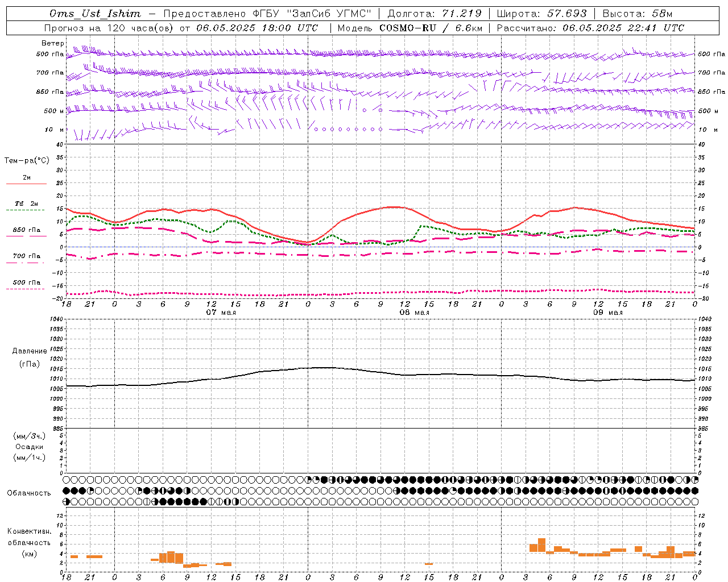Select the Тем-ра(°C) temperature panel label
Image resolution: width=728 pixels, height=582 pixels.
(x=27, y=161)
